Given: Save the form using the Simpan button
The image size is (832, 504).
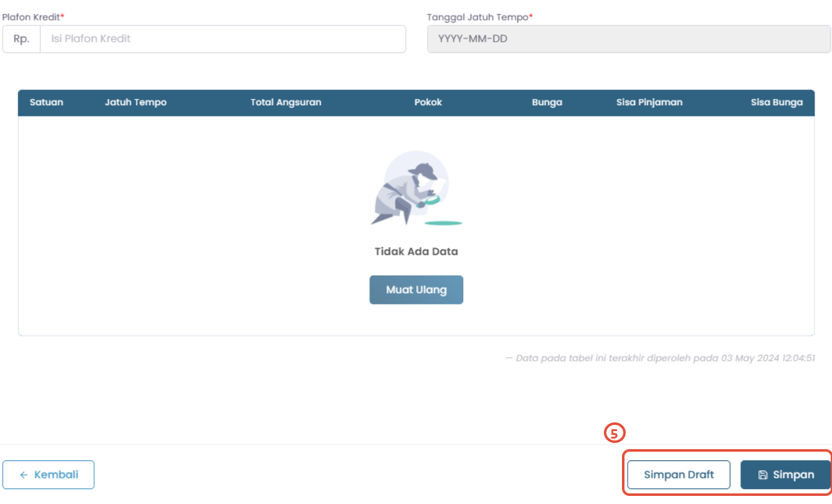Looking at the screenshot, I should (x=785, y=475).
